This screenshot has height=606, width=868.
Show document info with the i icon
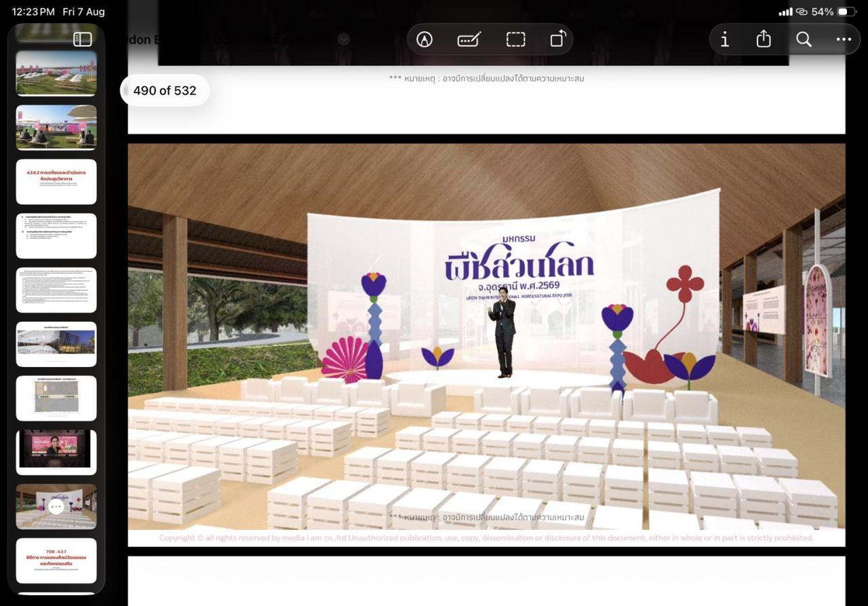tap(725, 39)
